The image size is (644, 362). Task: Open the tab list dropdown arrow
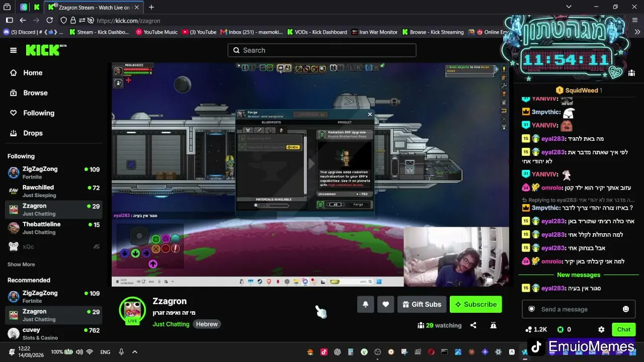tap(569, 7)
